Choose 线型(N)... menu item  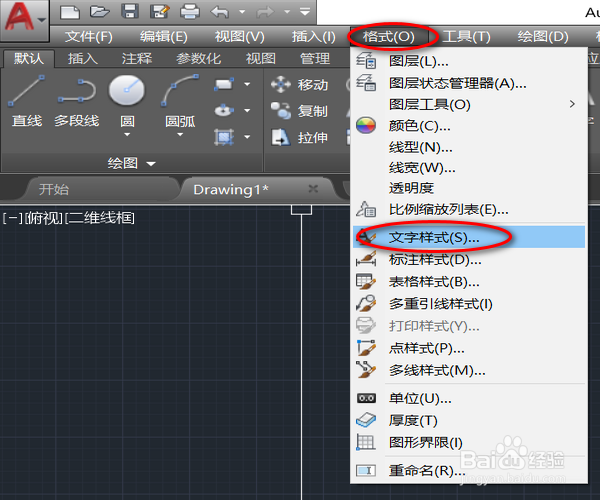[x=469, y=147]
